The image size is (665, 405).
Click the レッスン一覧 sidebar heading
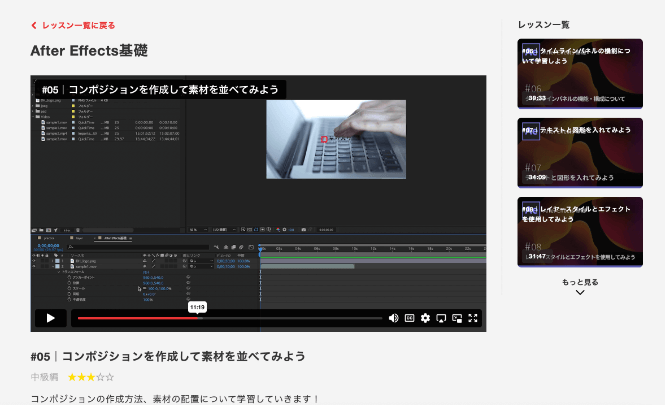click(543, 25)
